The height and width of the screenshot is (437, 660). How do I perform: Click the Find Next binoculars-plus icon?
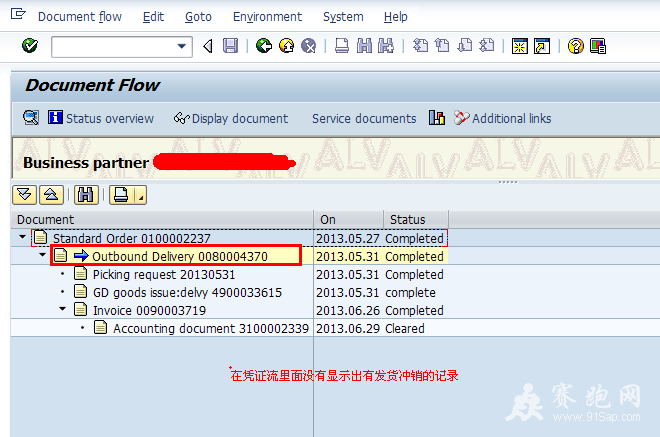pyautogui.click(x=386, y=46)
